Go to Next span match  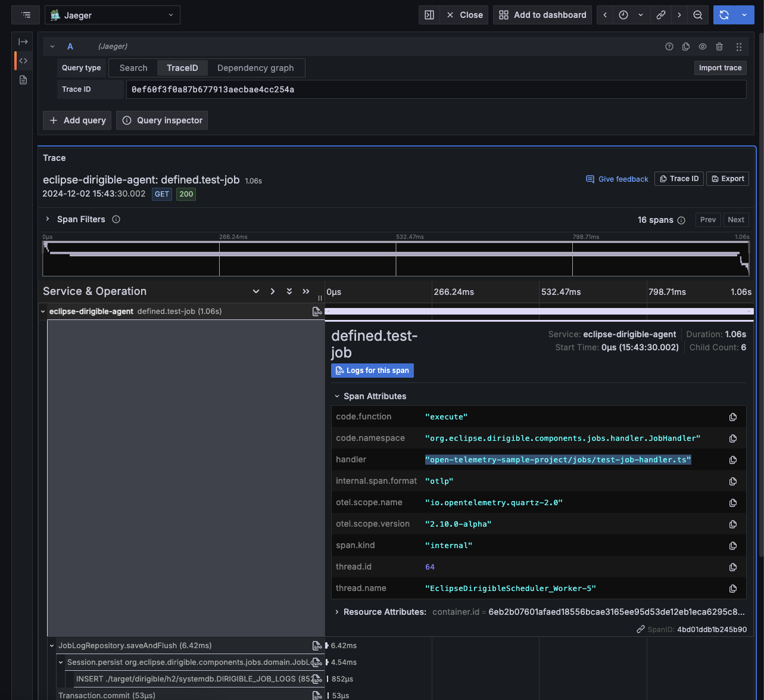click(736, 220)
